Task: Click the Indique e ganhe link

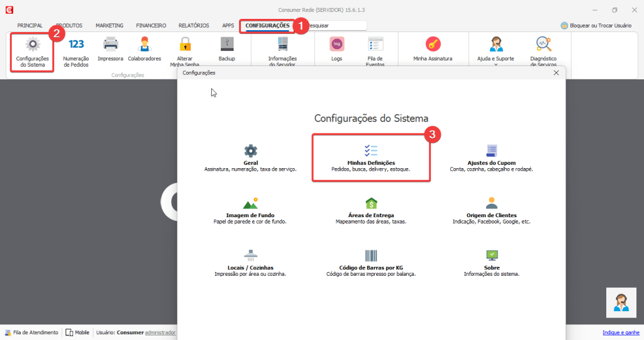Action: [621, 332]
